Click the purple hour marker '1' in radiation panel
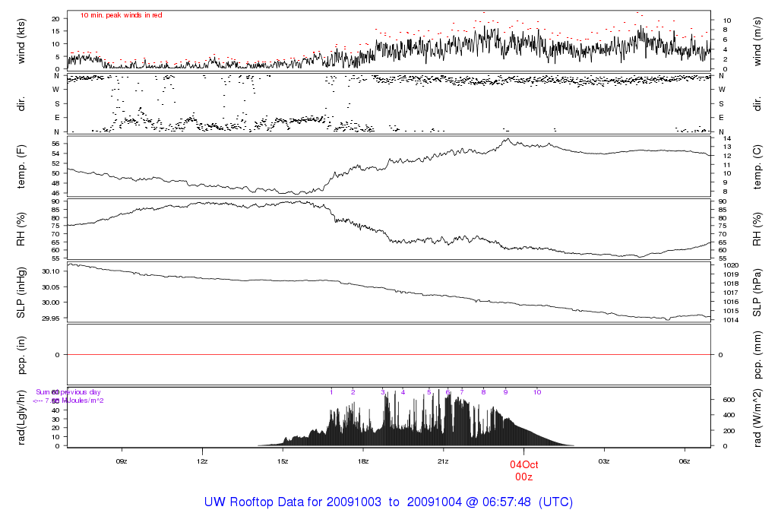The image size is (778, 532). pyautogui.click(x=331, y=392)
